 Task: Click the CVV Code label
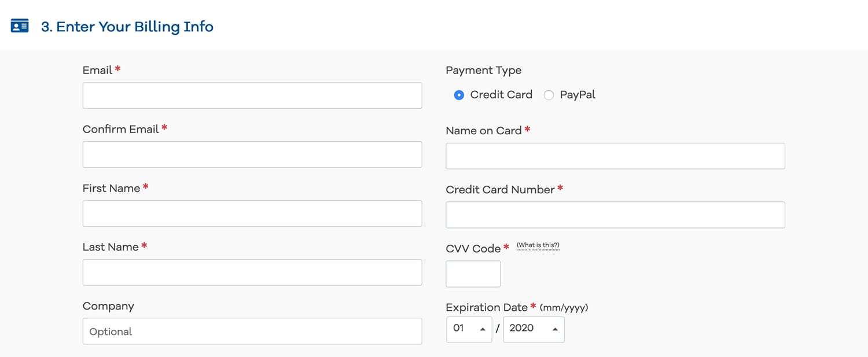(473, 248)
